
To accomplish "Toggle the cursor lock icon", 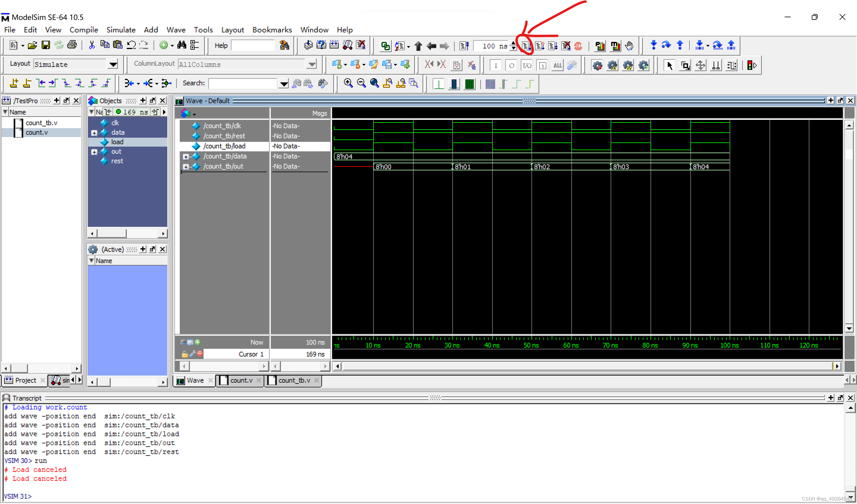I will click(185, 354).
